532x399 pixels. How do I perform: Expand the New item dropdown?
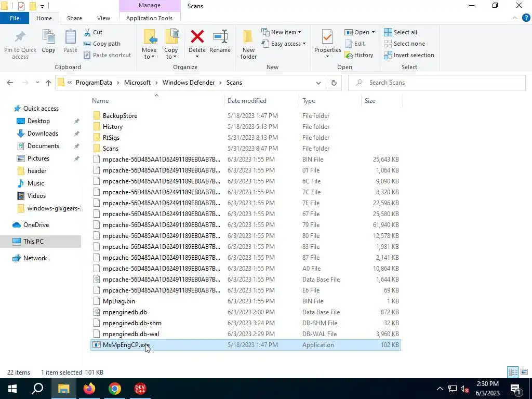pos(281,32)
